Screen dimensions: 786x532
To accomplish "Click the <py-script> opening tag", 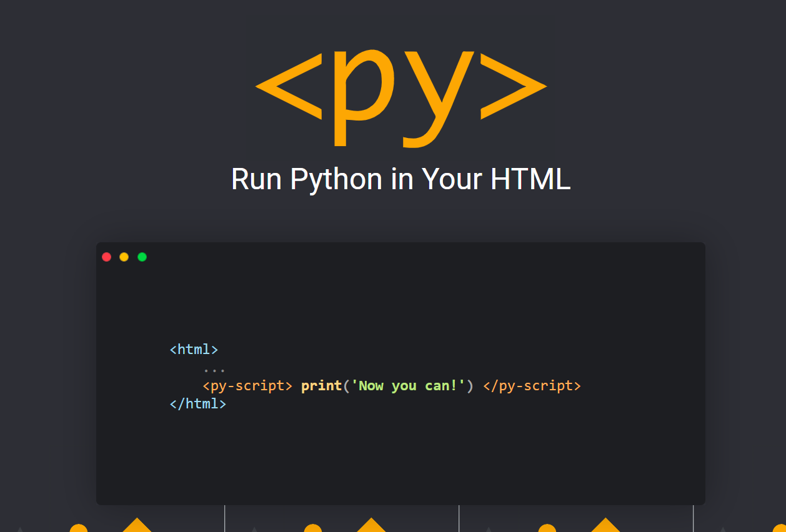I will click(247, 385).
